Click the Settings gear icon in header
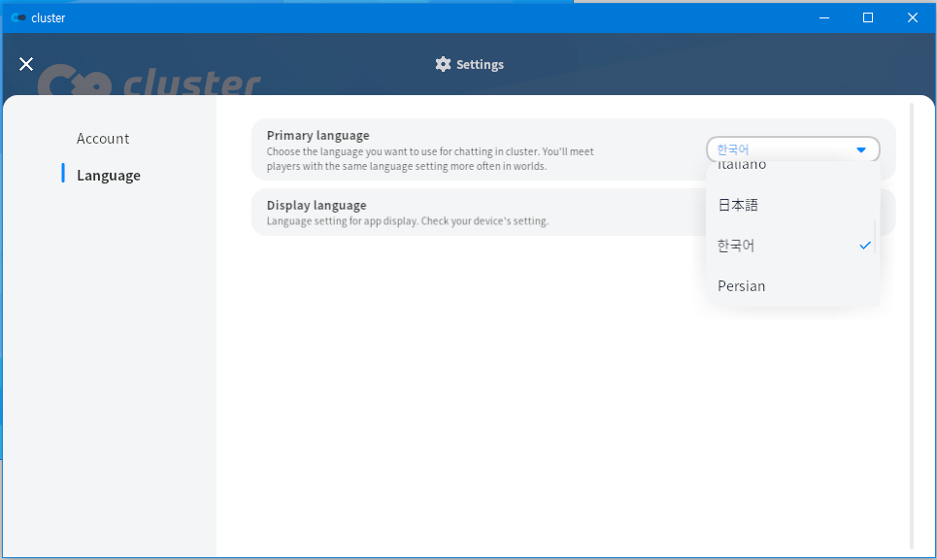 click(x=443, y=64)
